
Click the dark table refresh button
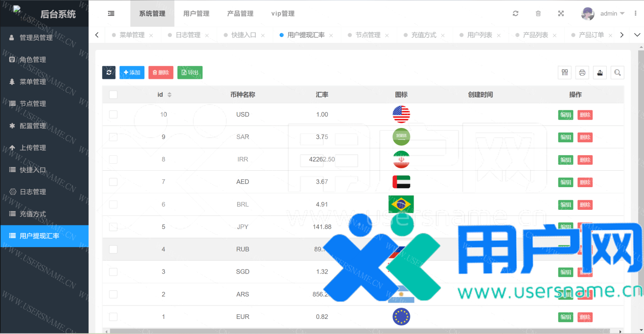(109, 73)
